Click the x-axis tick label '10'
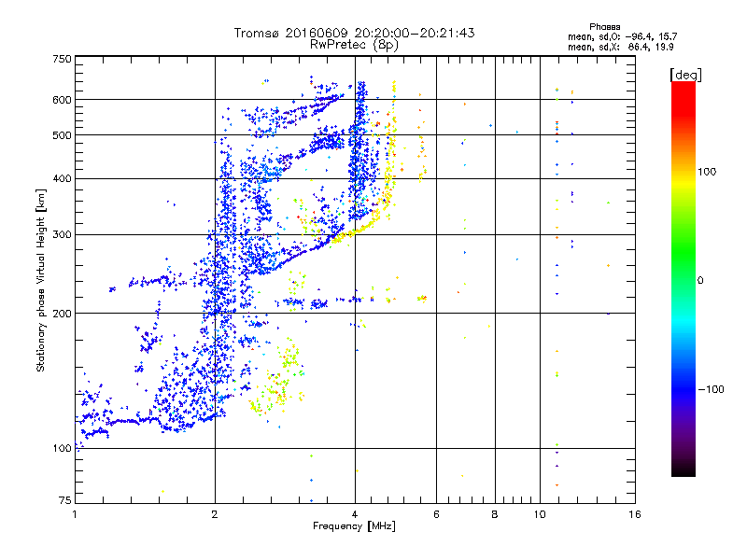 point(540,514)
